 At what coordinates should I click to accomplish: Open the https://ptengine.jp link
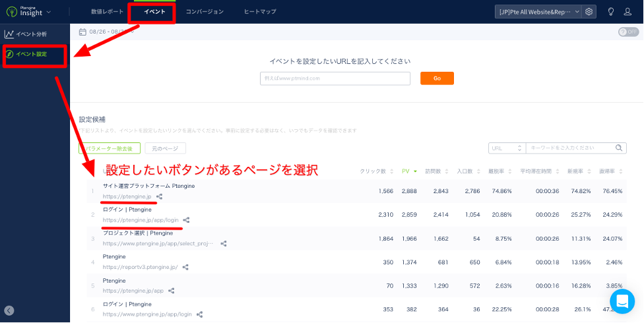pyautogui.click(x=127, y=196)
